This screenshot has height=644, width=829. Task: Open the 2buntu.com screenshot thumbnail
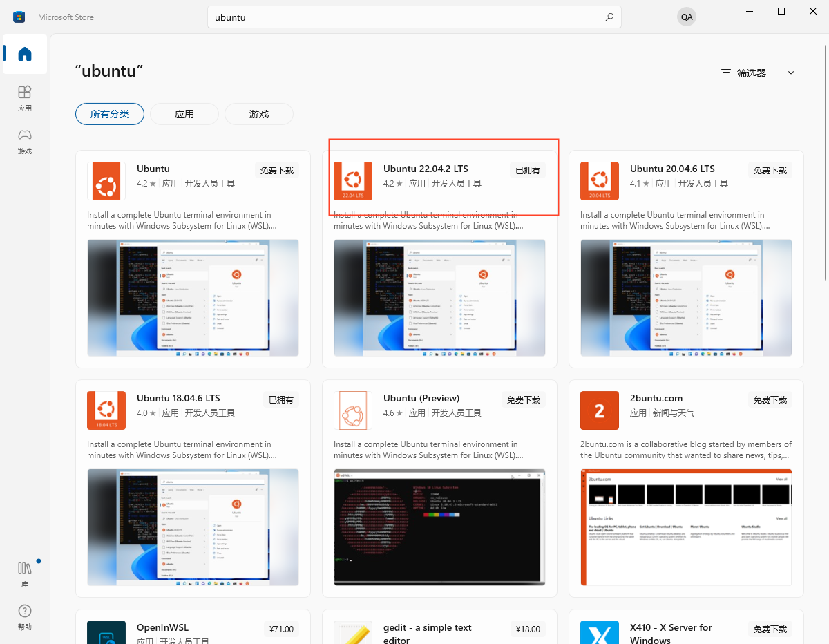pos(686,527)
